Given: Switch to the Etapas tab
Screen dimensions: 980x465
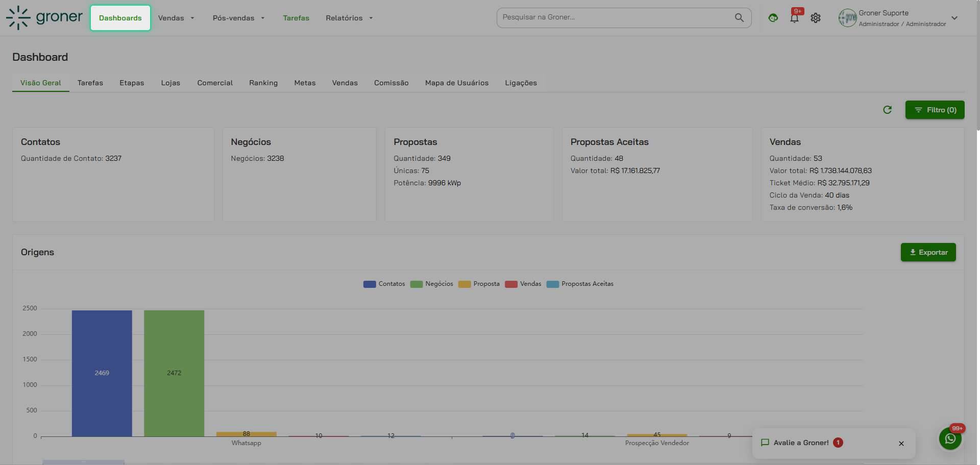Looking at the screenshot, I should [132, 83].
